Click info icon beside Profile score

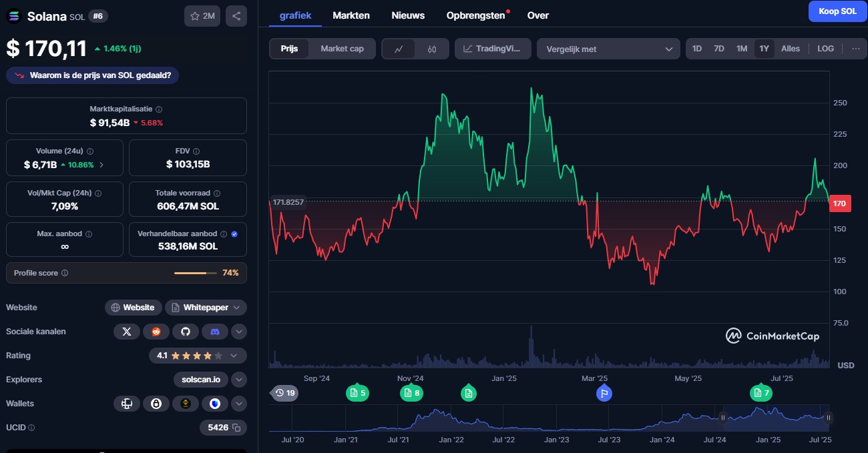pyautogui.click(x=65, y=273)
